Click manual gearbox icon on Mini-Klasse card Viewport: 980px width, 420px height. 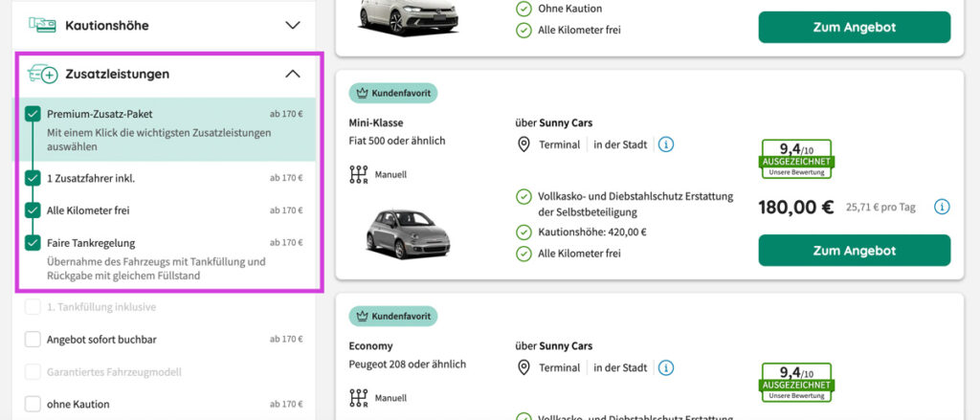tap(359, 174)
